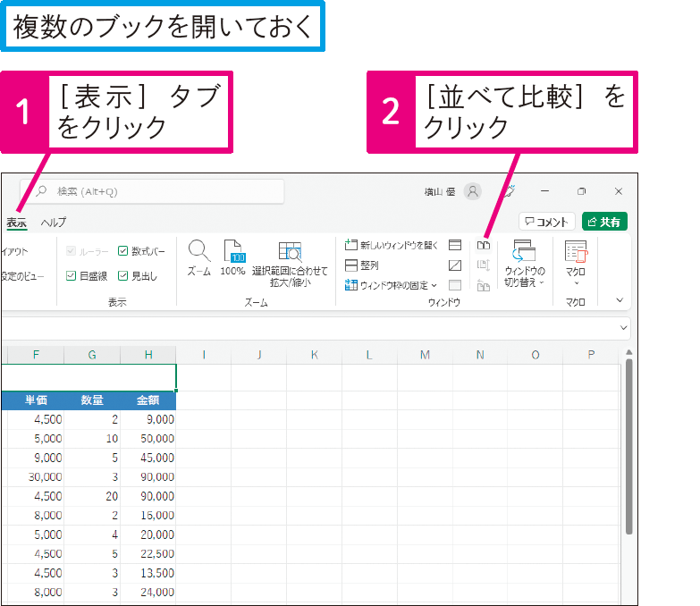This screenshot has width=700, height=606.
Task: Set zoom to 100% icon
Action: coord(233,258)
